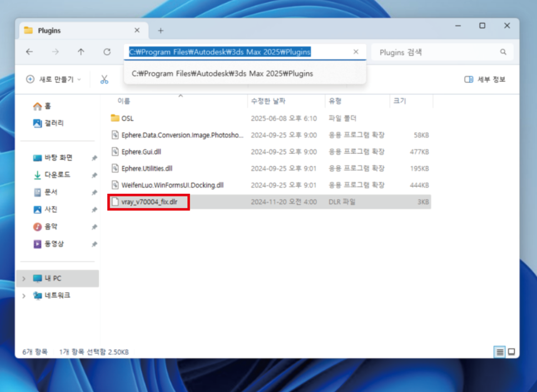Viewport: 537px width, 392px height.
Task: Click the vray_v70004_fix.dlr file icon
Action: 115,202
